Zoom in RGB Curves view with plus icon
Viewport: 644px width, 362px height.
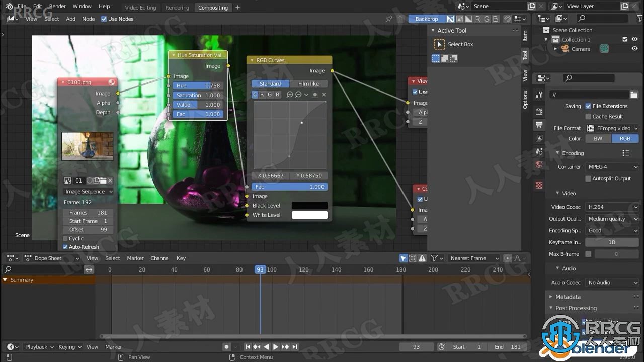coord(290,95)
